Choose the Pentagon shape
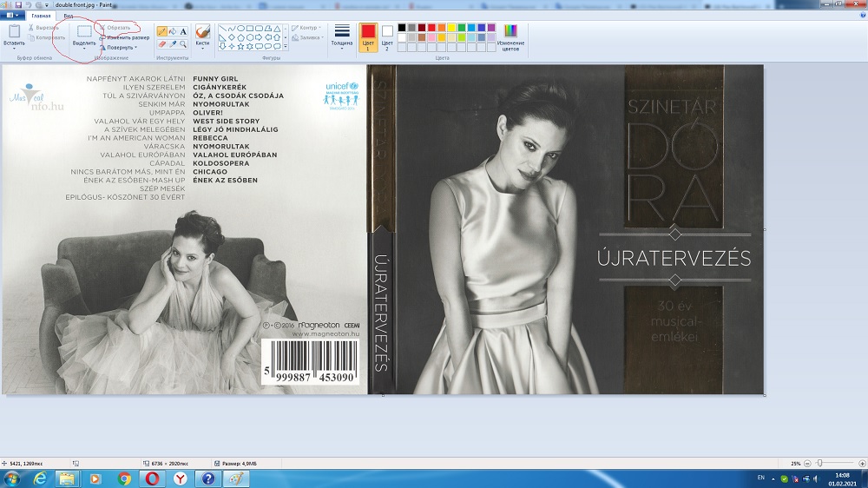868x488 pixels. coord(240,37)
